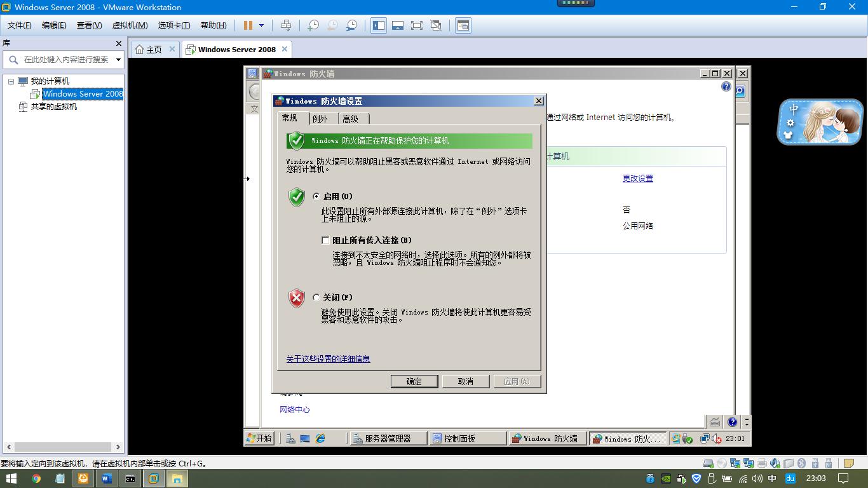Select the 启用(O) radio button
Viewport: 868px width, 488px height.
point(316,196)
